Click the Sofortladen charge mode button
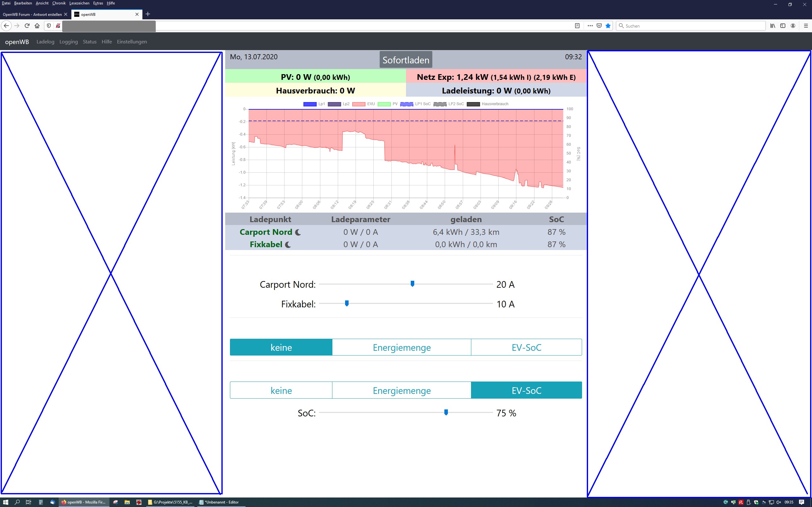The width and height of the screenshot is (812, 507). click(x=406, y=60)
